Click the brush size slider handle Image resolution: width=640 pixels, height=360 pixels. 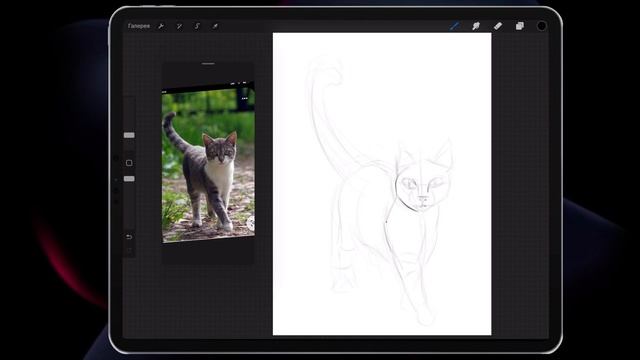click(129, 135)
